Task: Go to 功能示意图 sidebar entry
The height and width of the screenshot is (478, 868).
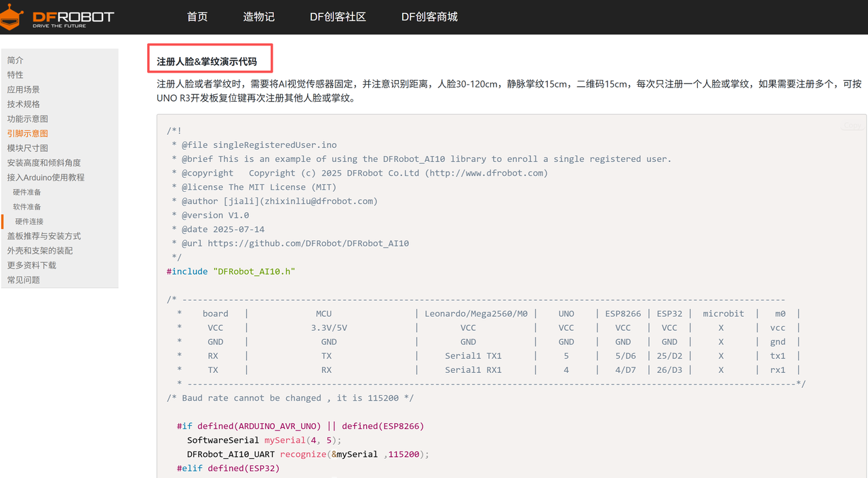Action: (28, 119)
